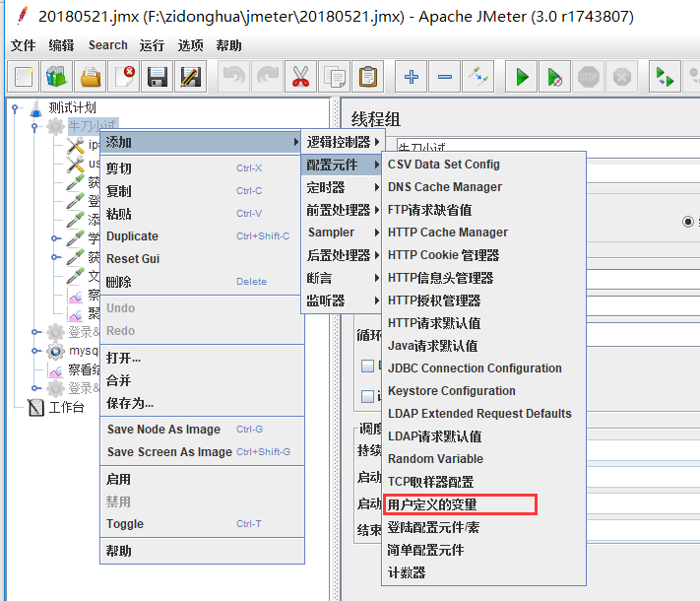
Task: Open the Sampler submenu
Action: coord(343,233)
